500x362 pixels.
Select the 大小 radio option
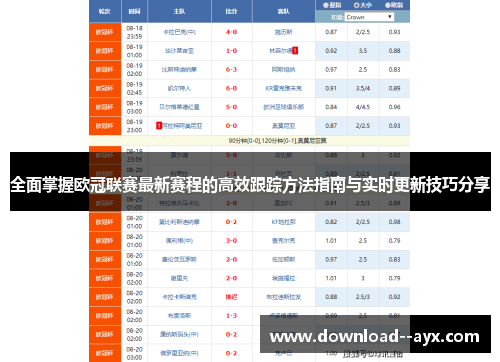click(356, 5)
